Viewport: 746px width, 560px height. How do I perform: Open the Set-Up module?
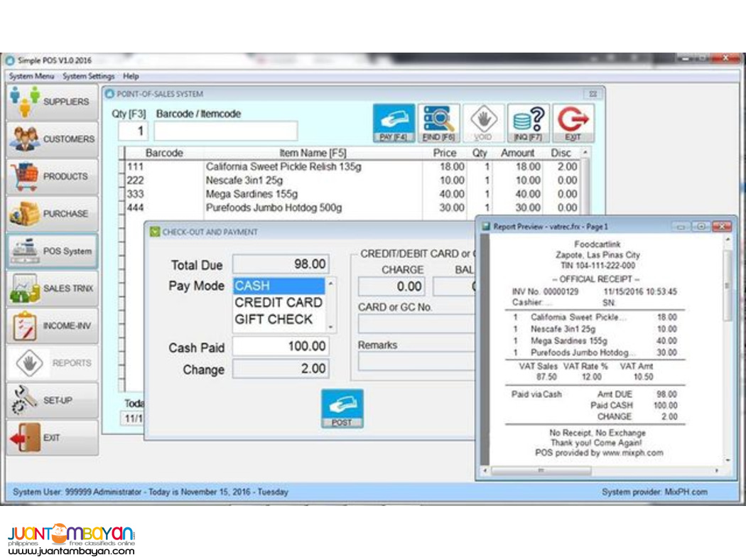coord(53,401)
